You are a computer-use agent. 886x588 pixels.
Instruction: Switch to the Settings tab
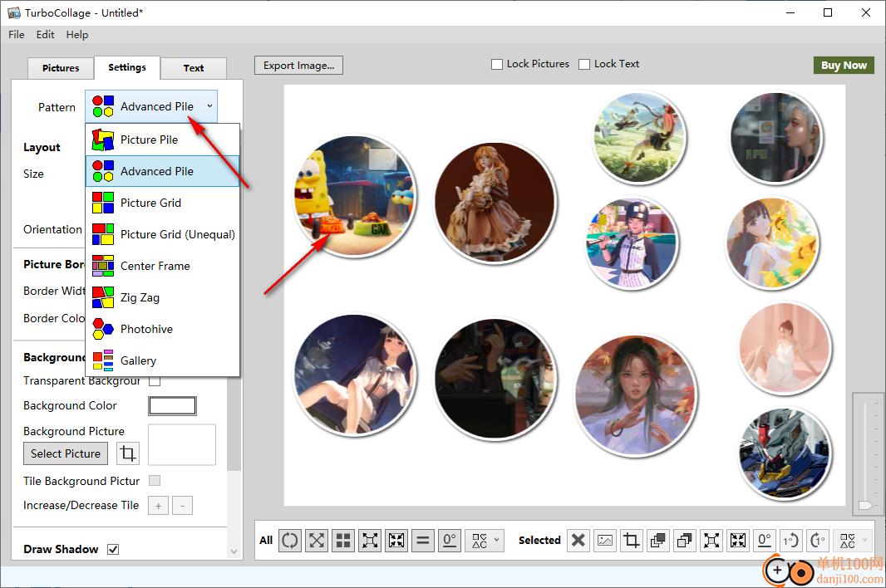tap(127, 67)
